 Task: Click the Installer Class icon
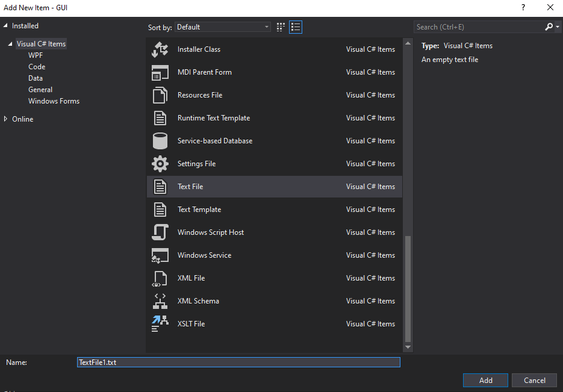pos(160,49)
